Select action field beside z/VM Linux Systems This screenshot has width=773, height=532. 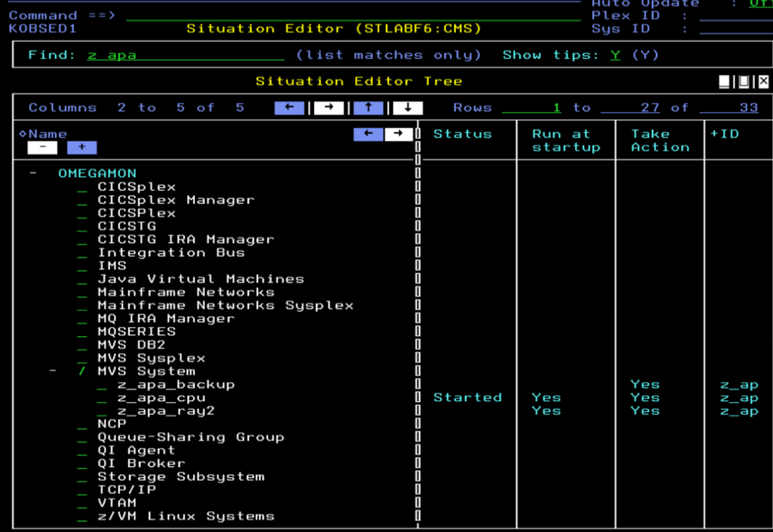tap(82, 517)
